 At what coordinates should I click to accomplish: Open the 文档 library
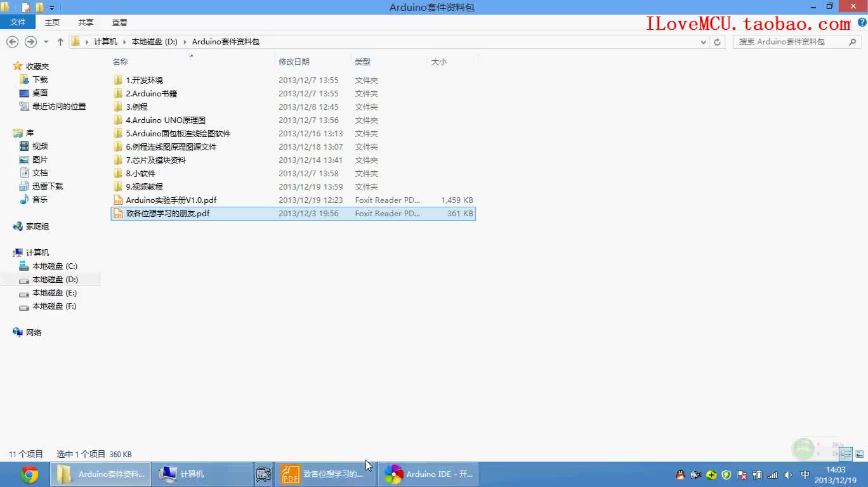point(40,172)
